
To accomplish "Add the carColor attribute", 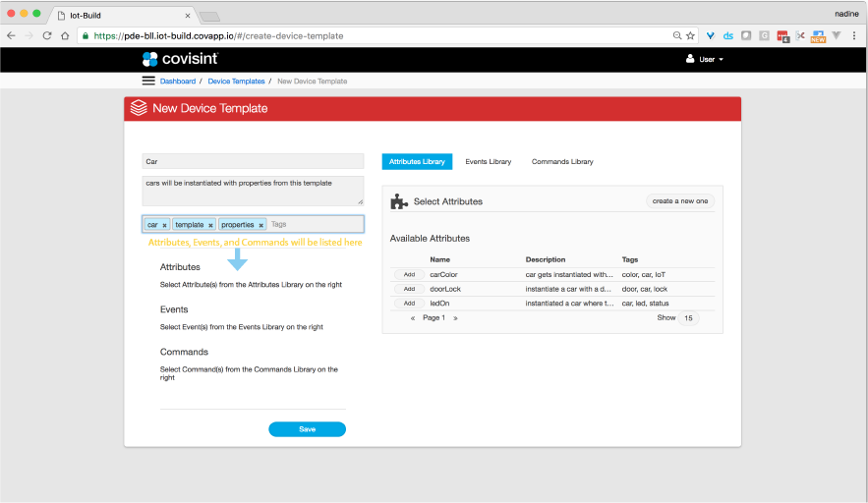I will pyautogui.click(x=409, y=274).
